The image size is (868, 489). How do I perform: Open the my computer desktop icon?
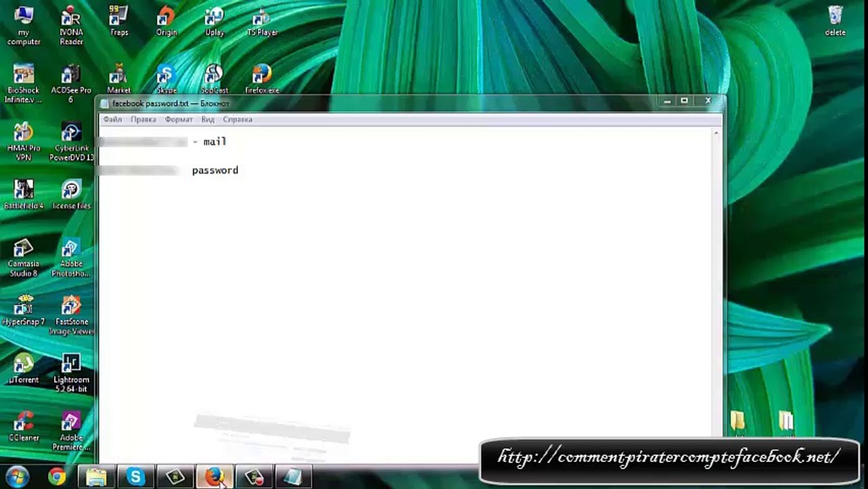(24, 26)
